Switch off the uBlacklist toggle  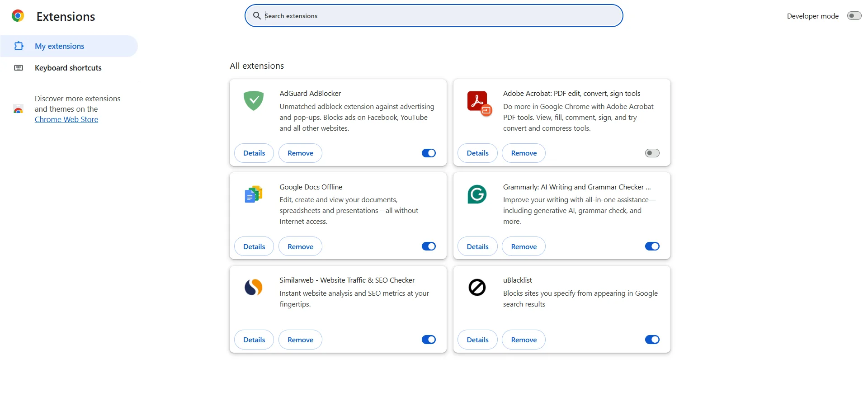click(652, 340)
